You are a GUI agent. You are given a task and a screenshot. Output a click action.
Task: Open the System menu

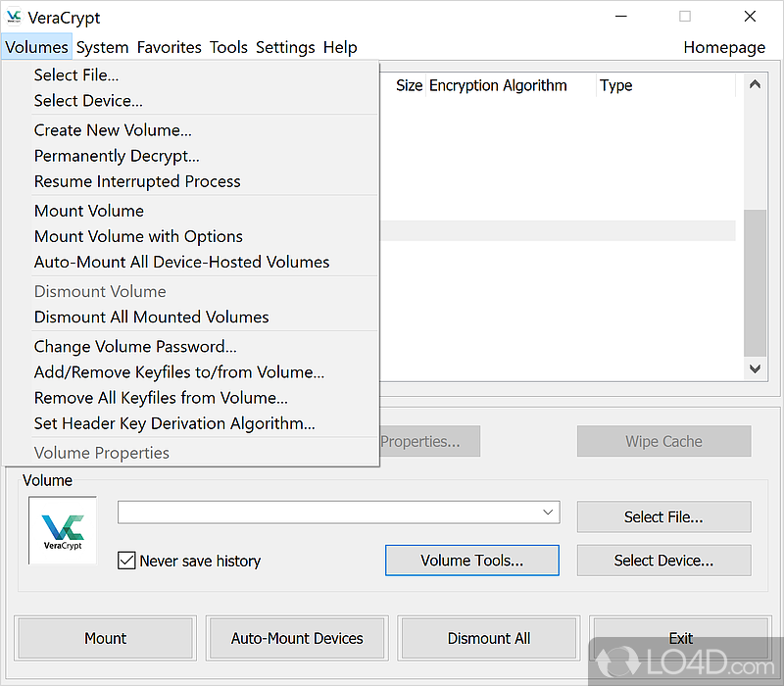(x=102, y=47)
